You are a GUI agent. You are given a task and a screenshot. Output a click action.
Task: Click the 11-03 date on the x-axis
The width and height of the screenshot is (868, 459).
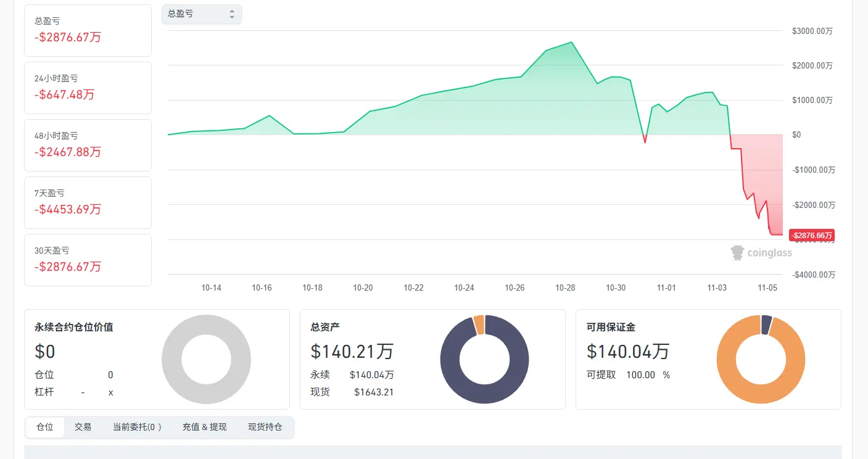(717, 287)
